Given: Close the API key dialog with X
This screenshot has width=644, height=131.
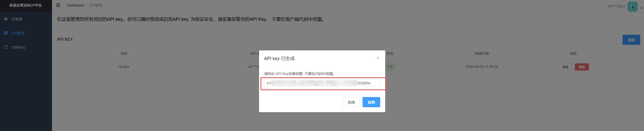Looking at the screenshot, I should [x=378, y=58].
